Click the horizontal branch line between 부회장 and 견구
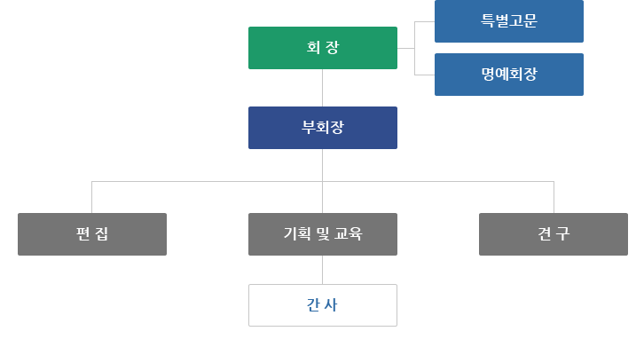Image resolution: width=644 pixels, height=347 pixels. [438, 181]
